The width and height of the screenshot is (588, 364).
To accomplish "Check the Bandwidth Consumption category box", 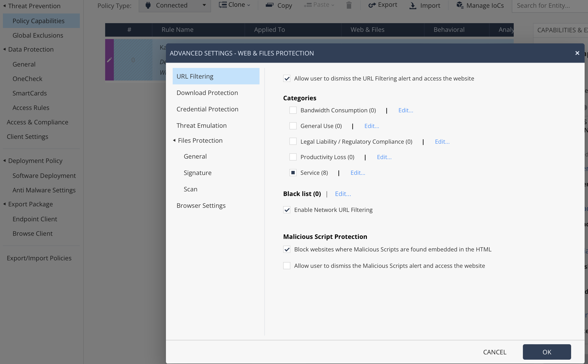I will (x=293, y=110).
